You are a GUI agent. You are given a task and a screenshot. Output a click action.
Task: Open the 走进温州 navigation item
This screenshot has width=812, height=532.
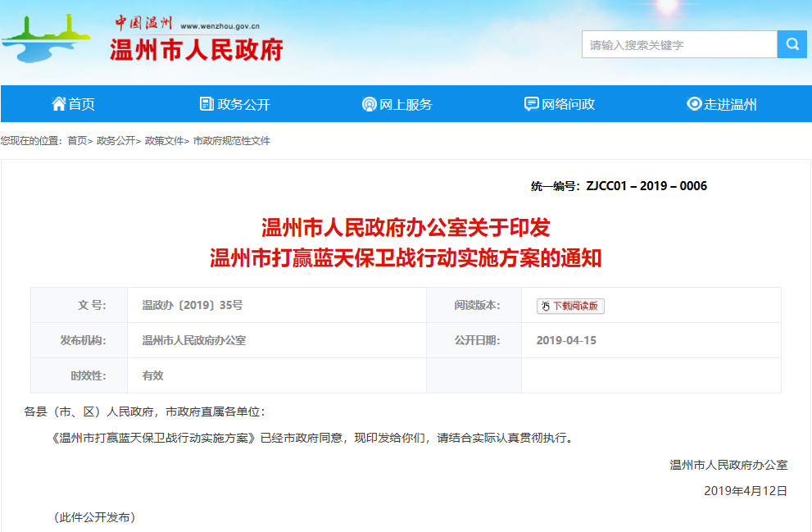click(721, 104)
